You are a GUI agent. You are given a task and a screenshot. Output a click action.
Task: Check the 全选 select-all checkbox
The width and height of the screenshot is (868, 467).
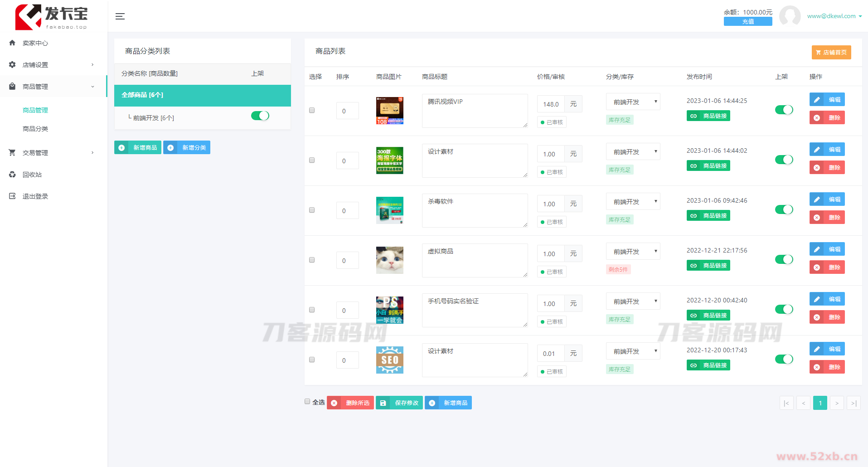(307, 402)
